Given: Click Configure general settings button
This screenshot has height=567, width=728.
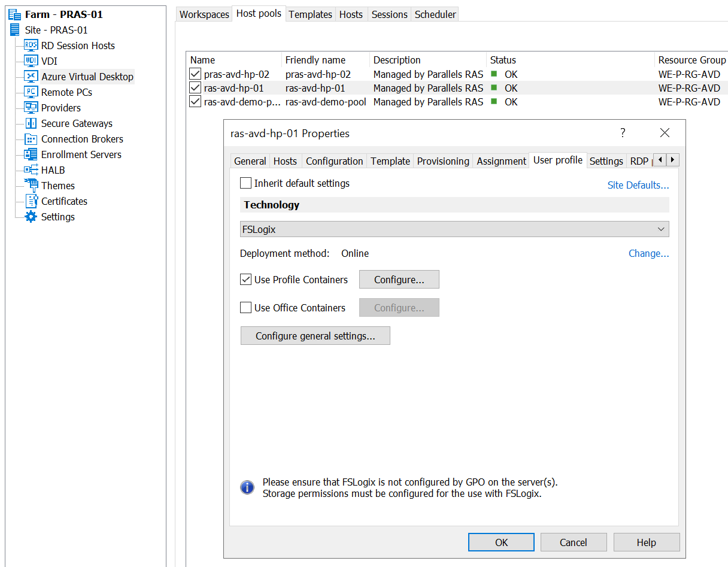Looking at the screenshot, I should pos(316,336).
